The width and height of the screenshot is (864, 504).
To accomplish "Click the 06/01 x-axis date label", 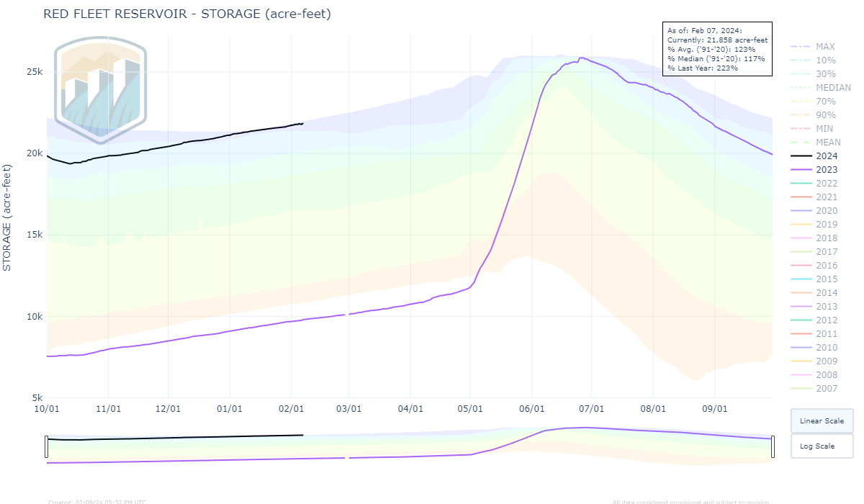I will click(531, 408).
